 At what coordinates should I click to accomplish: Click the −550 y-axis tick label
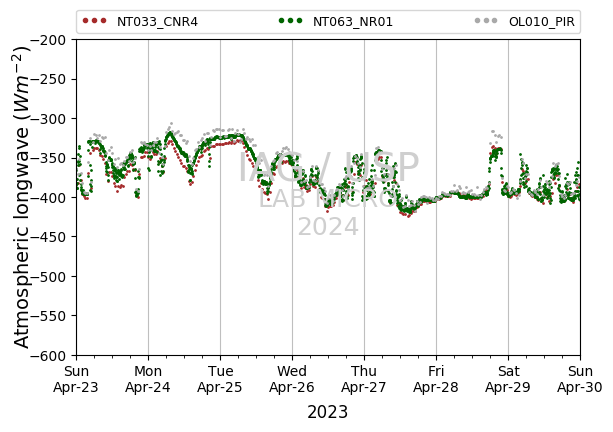coord(52,316)
